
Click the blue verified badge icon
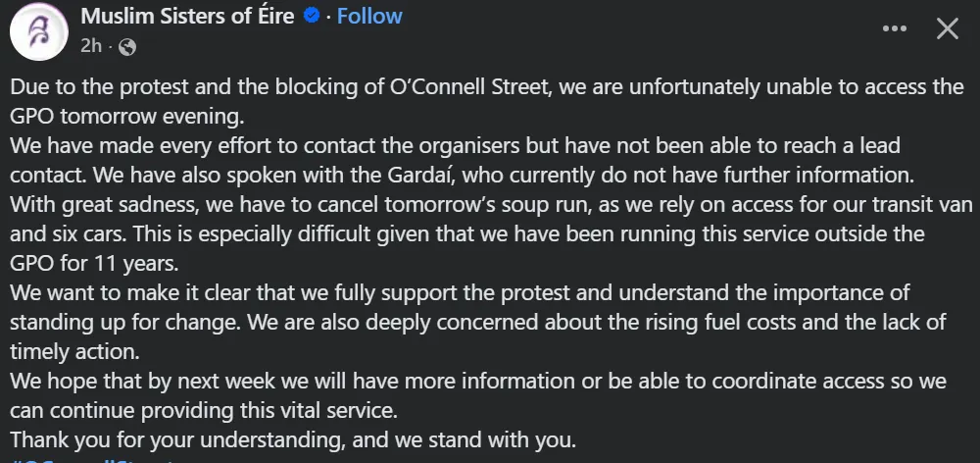click(311, 17)
